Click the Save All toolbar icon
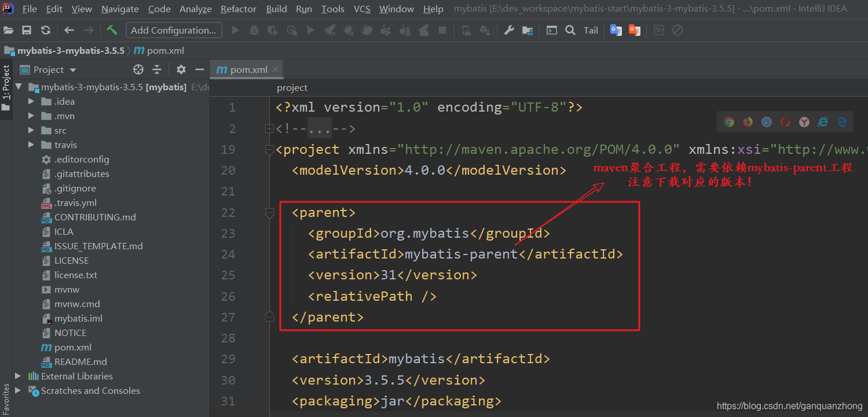The height and width of the screenshot is (417, 868). pyautogui.click(x=27, y=30)
